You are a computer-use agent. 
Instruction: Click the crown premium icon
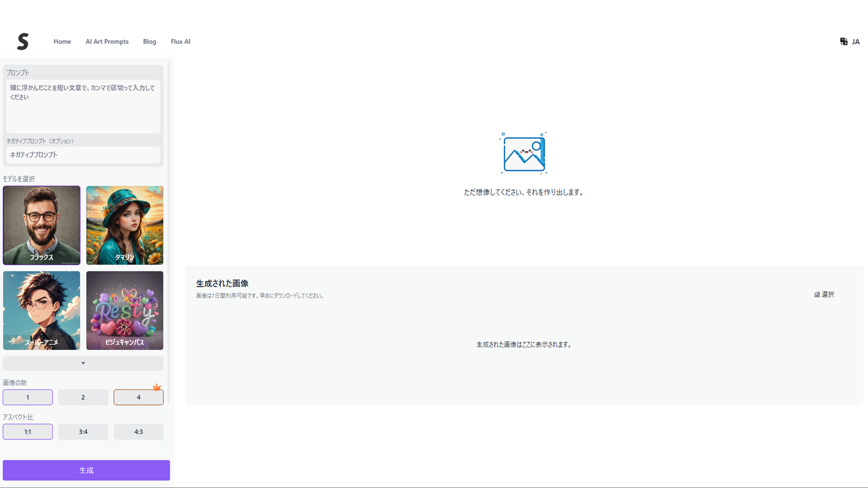157,387
